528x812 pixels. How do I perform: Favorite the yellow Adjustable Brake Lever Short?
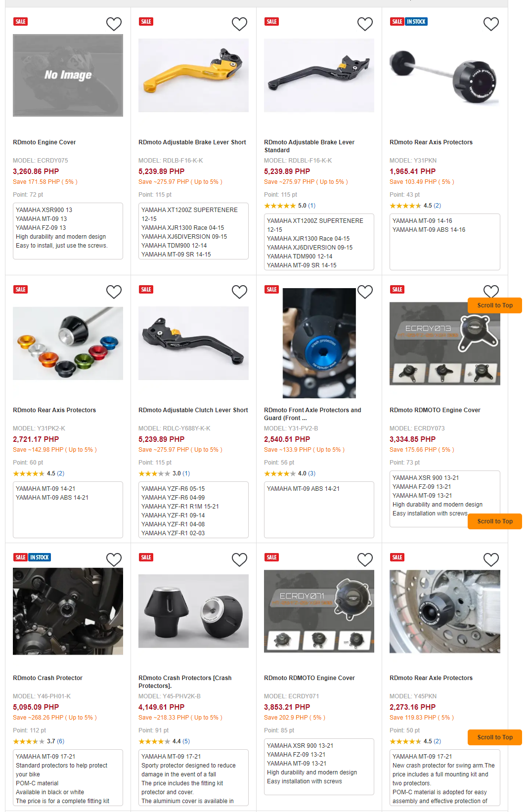click(239, 24)
